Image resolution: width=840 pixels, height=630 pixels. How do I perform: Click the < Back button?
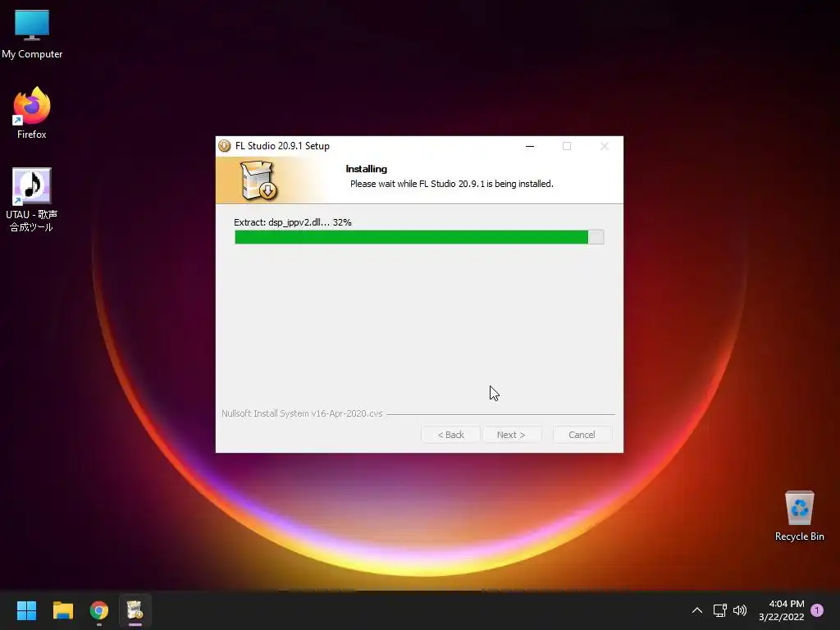[450, 435]
